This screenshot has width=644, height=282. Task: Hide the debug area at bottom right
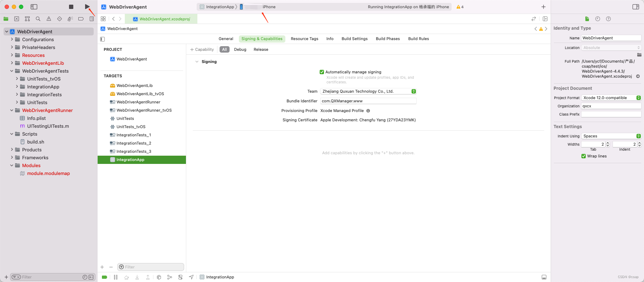click(x=544, y=277)
